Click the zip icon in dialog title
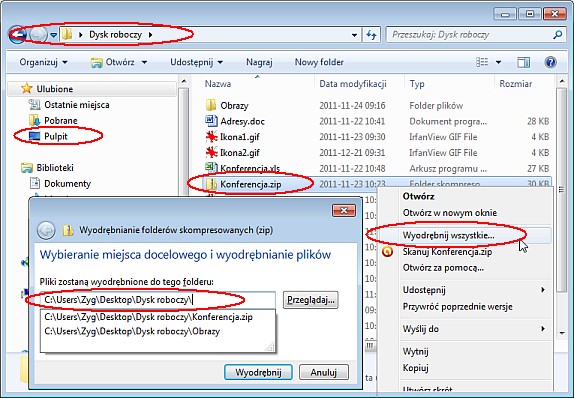The image size is (574, 398). [x=68, y=230]
